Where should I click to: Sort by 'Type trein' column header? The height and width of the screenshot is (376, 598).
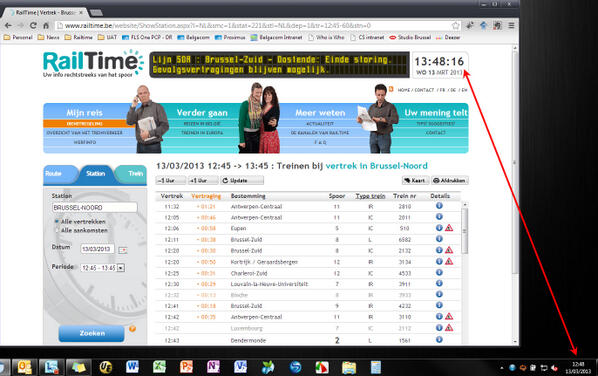click(370, 196)
